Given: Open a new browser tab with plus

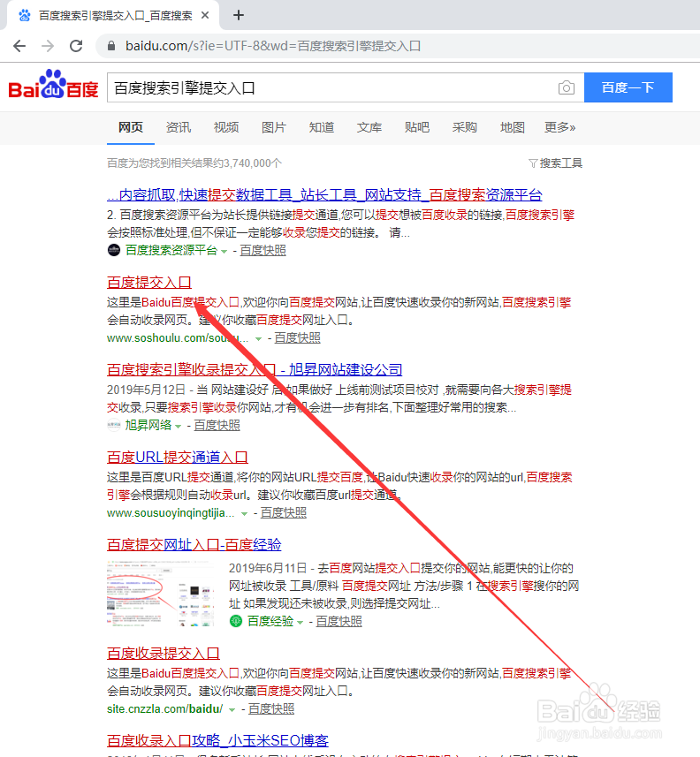Looking at the screenshot, I should coord(238,15).
